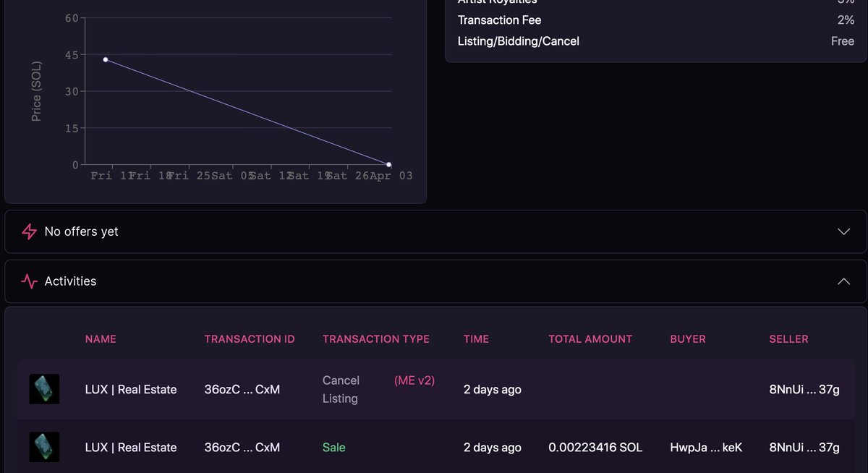Click the TIME column header
The image size is (868, 473).
tap(476, 338)
